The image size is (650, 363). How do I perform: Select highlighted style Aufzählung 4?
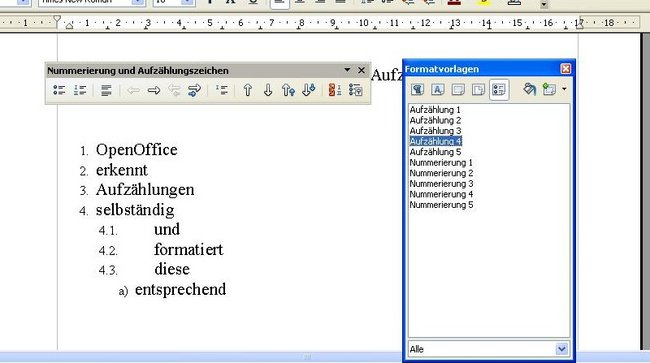[x=436, y=141]
